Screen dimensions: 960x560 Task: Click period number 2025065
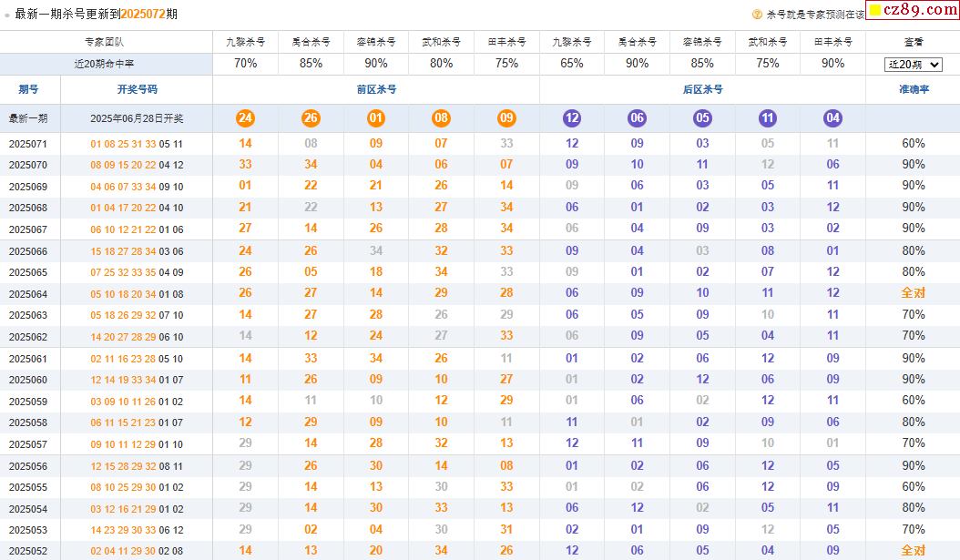pos(28,272)
